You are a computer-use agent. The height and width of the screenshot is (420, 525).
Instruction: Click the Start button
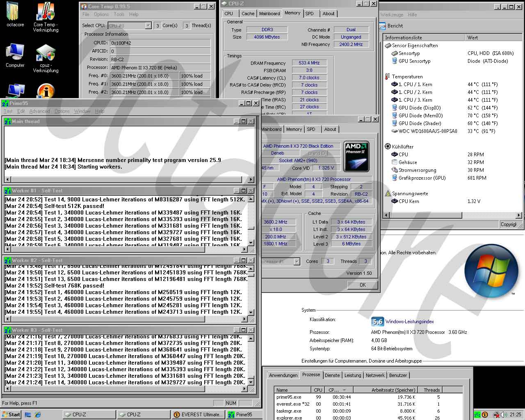(x=11, y=415)
